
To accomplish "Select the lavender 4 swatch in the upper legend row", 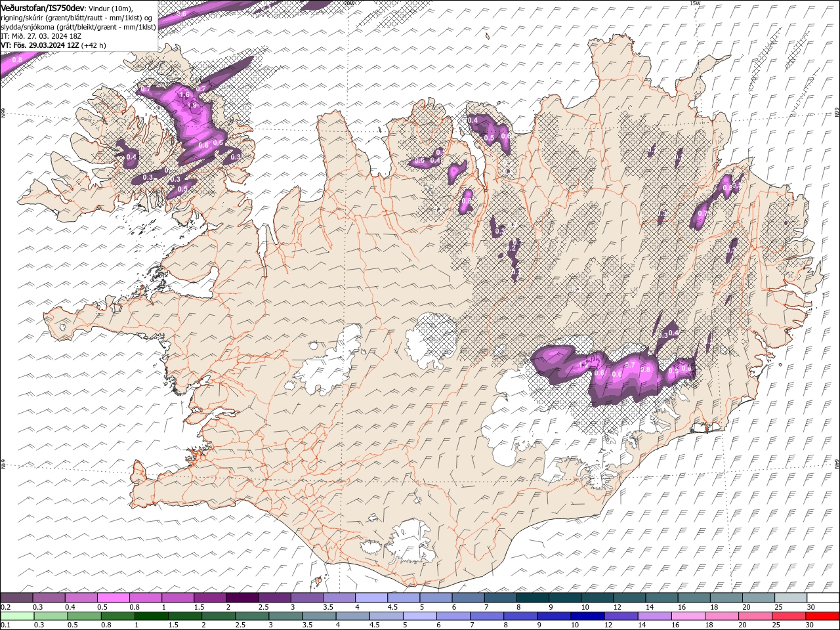I will tap(371, 598).
